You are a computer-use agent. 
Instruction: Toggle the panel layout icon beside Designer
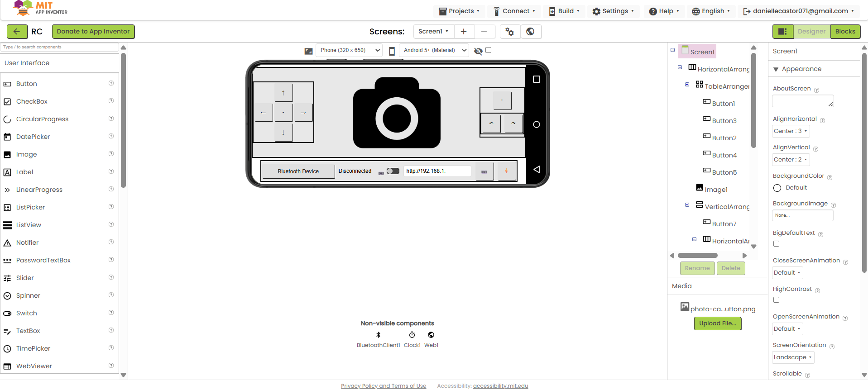coord(782,31)
